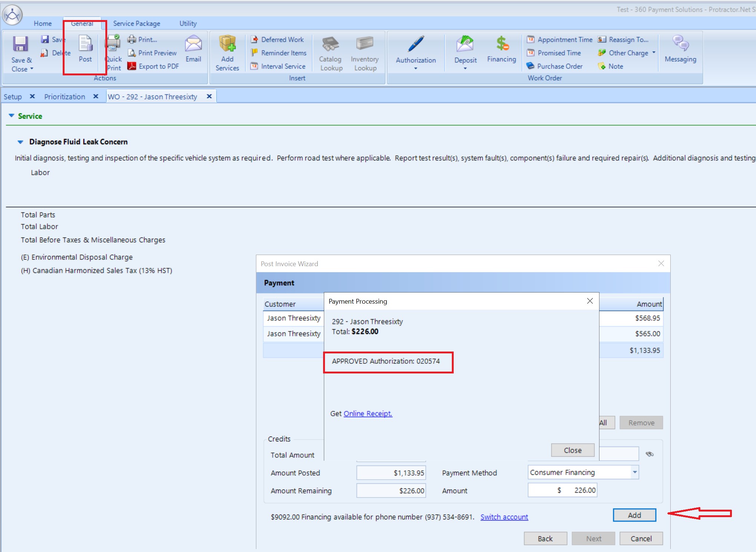The image size is (756, 552).
Task: Delete the work order via Delete icon
Action: [x=44, y=53]
